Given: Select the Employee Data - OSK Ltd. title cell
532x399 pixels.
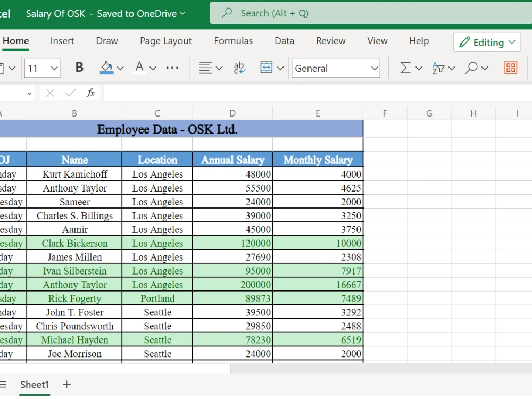Looking at the screenshot, I should [181, 129].
